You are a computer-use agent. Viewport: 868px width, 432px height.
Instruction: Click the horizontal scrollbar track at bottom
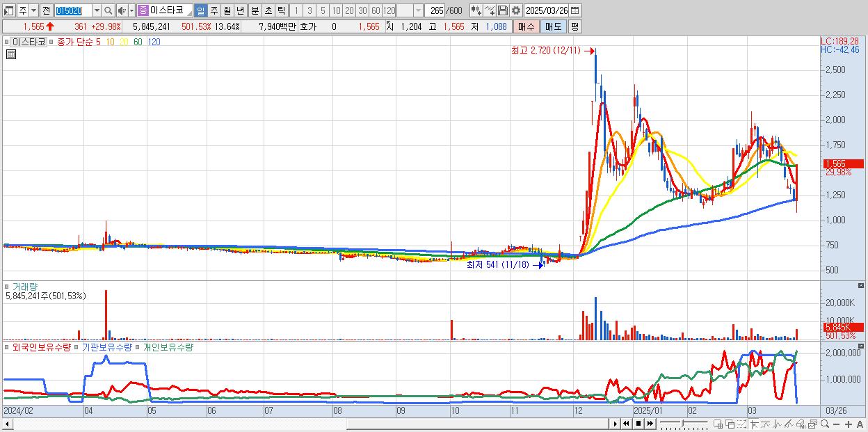tap(310, 424)
